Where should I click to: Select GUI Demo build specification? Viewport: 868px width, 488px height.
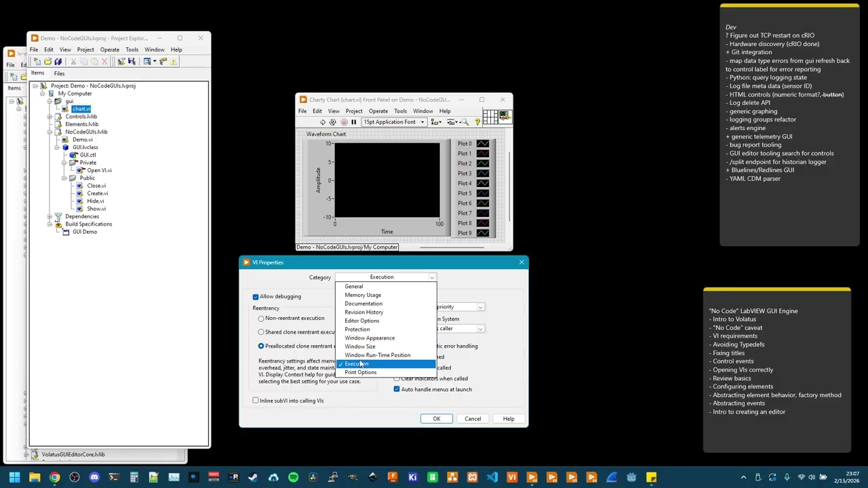(x=85, y=232)
